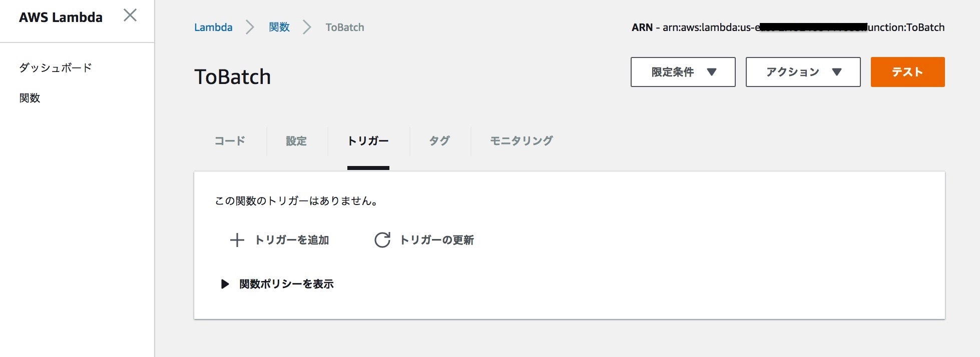Switch to the コード tab
This screenshot has width=980, height=357.
point(230,141)
